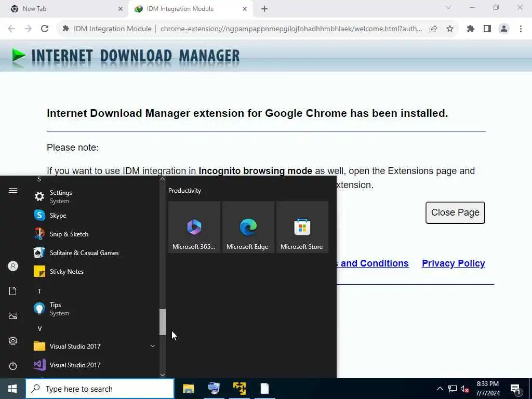Click the Start menu app list scrollbar thumb

pos(163,322)
